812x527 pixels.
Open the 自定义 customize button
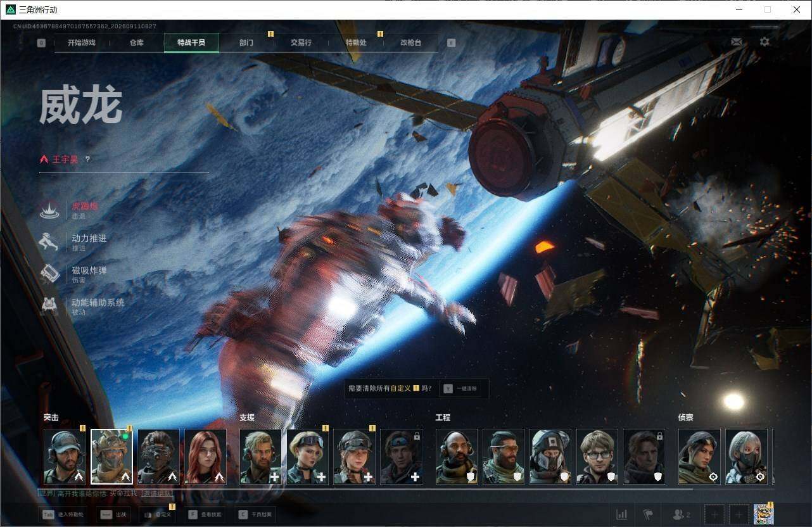pos(158,515)
